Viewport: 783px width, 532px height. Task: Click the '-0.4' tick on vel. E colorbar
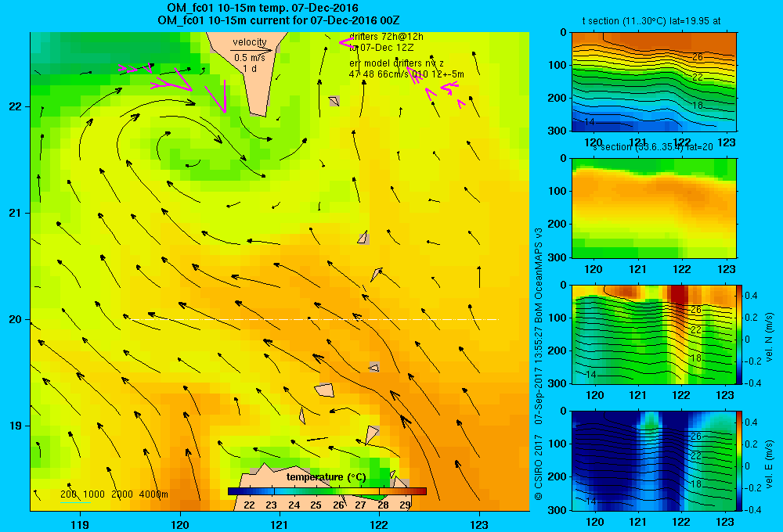tap(752, 509)
